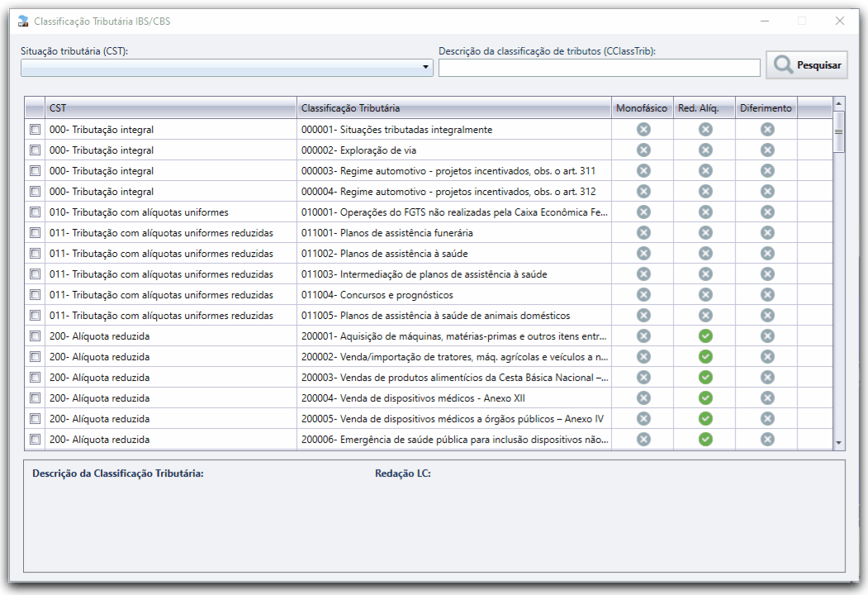Click Monofásico X icon for row 000001
The image size is (868, 595).
click(643, 129)
